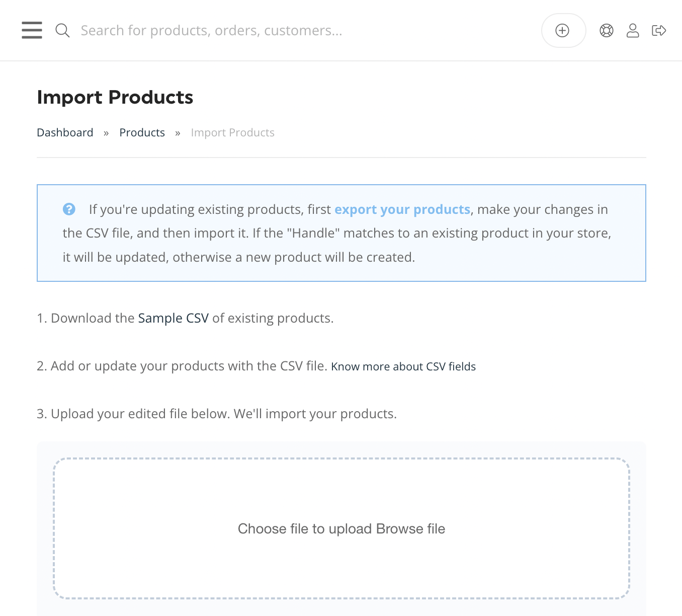Click the magnifying glass search icon
Screen dimensions: 682x616
[x=62, y=30]
